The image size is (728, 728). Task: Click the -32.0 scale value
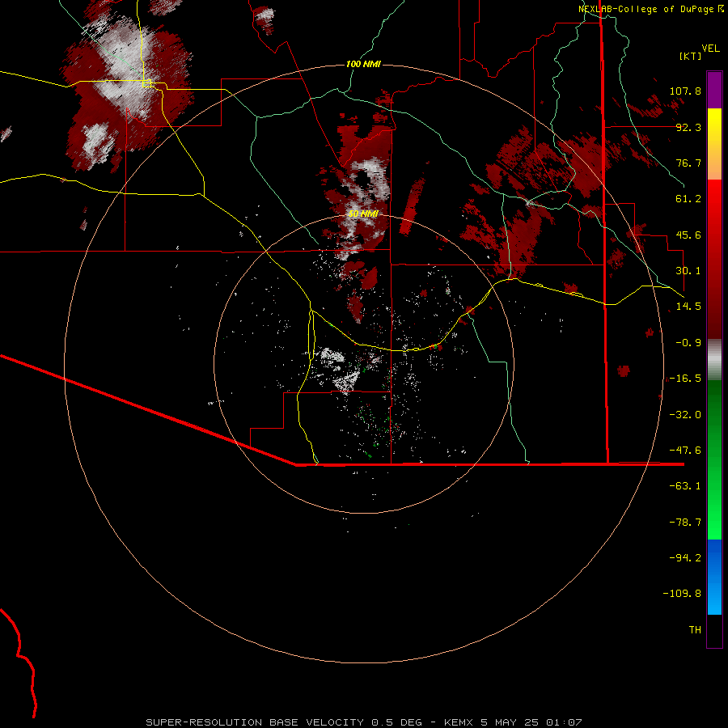point(685,415)
